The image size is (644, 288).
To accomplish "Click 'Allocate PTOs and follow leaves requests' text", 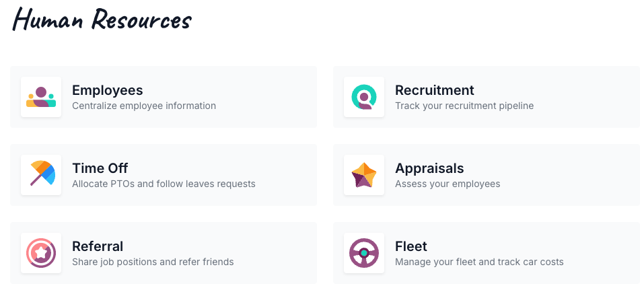I will point(164,184).
